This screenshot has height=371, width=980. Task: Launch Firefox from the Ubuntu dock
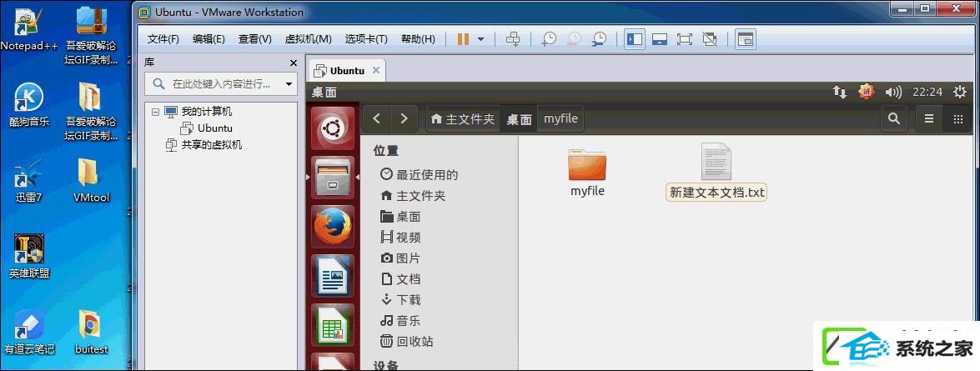click(333, 227)
